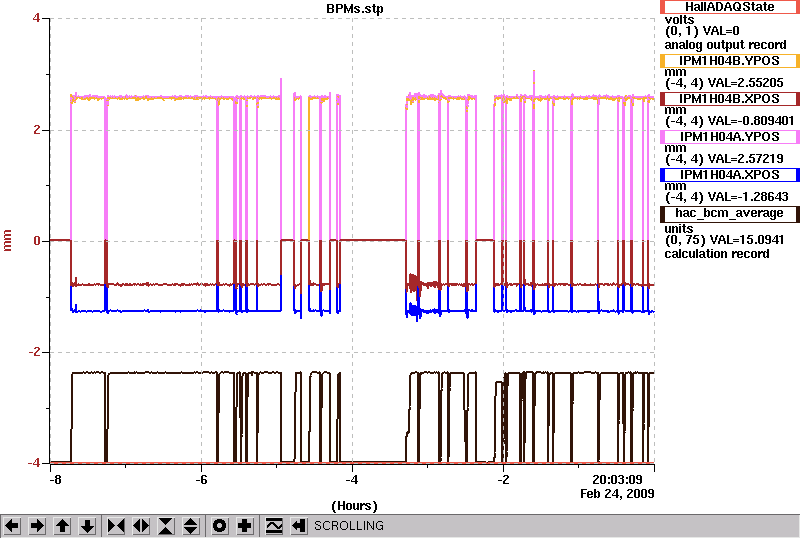
Task: Zoom out horizontally using outward triangles icon
Action: click(141, 526)
